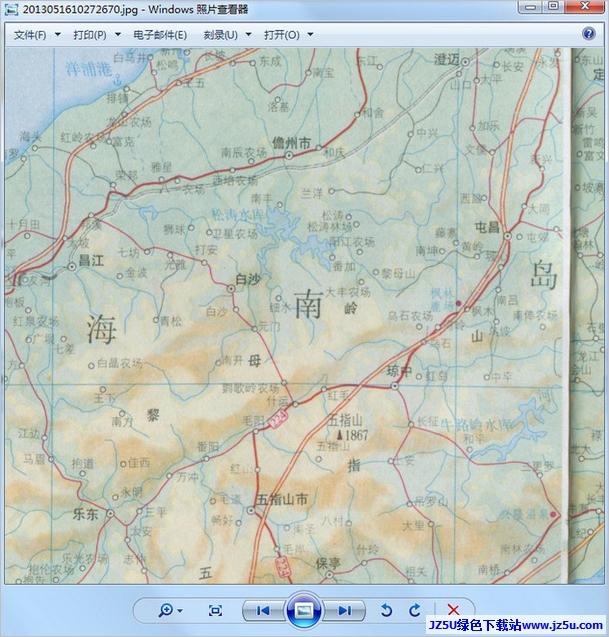Click the photo viewer icon in title bar
609x637 pixels.
tap(12, 9)
